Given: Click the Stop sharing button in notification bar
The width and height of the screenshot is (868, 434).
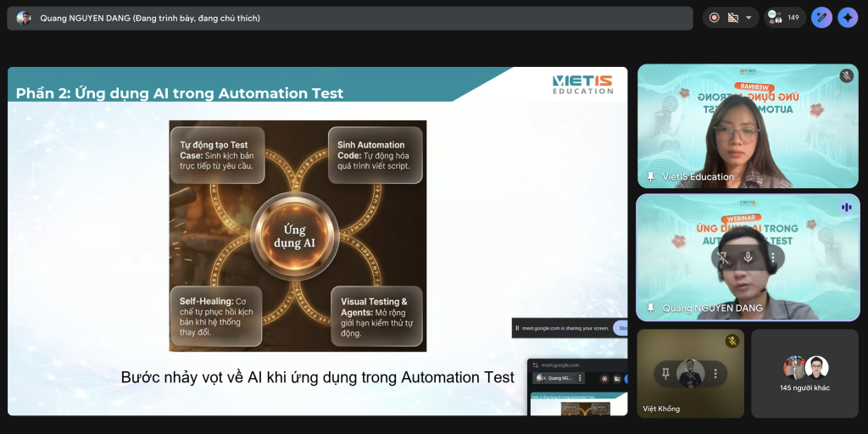Looking at the screenshot, I should coord(621,328).
